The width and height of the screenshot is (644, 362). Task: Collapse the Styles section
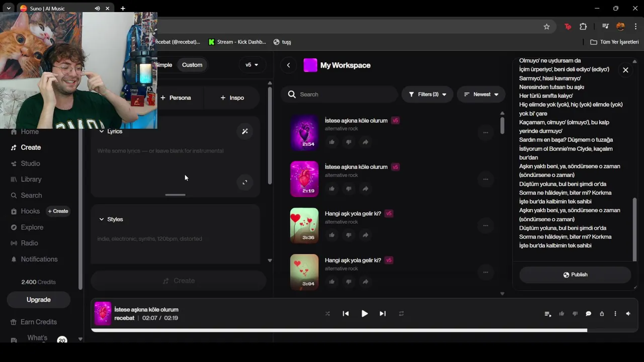point(111,219)
